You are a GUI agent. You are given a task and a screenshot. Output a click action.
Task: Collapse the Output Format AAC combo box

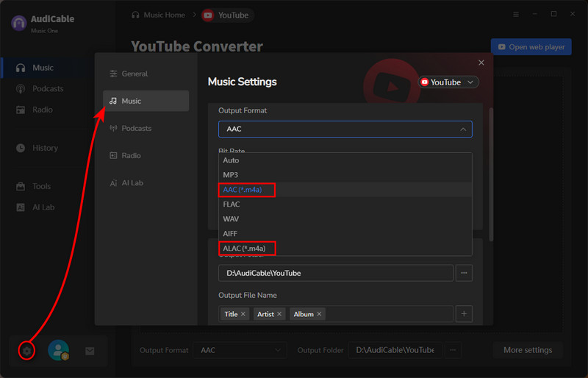[345, 129]
